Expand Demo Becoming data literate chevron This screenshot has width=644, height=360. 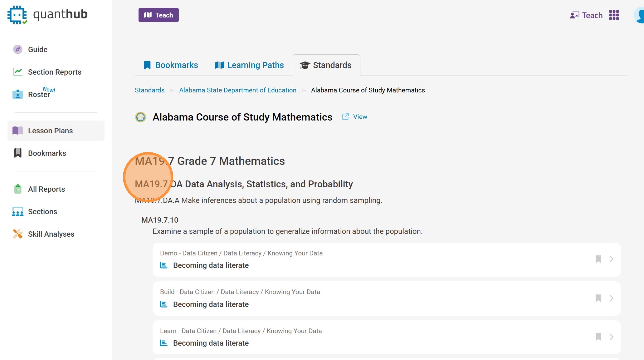click(611, 259)
